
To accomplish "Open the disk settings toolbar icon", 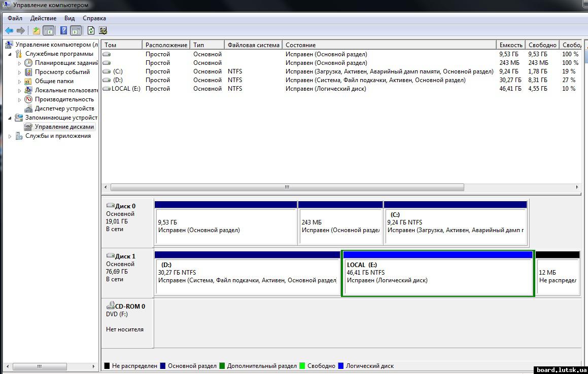I will point(103,30).
